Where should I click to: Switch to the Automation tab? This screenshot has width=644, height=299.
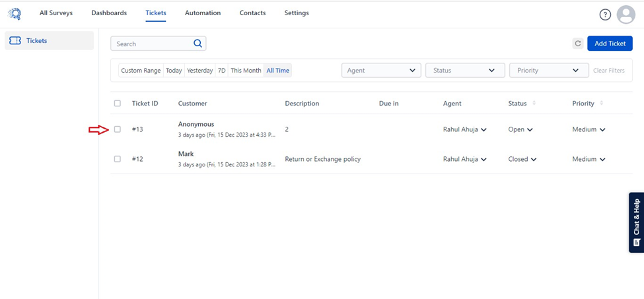point(203,13)
